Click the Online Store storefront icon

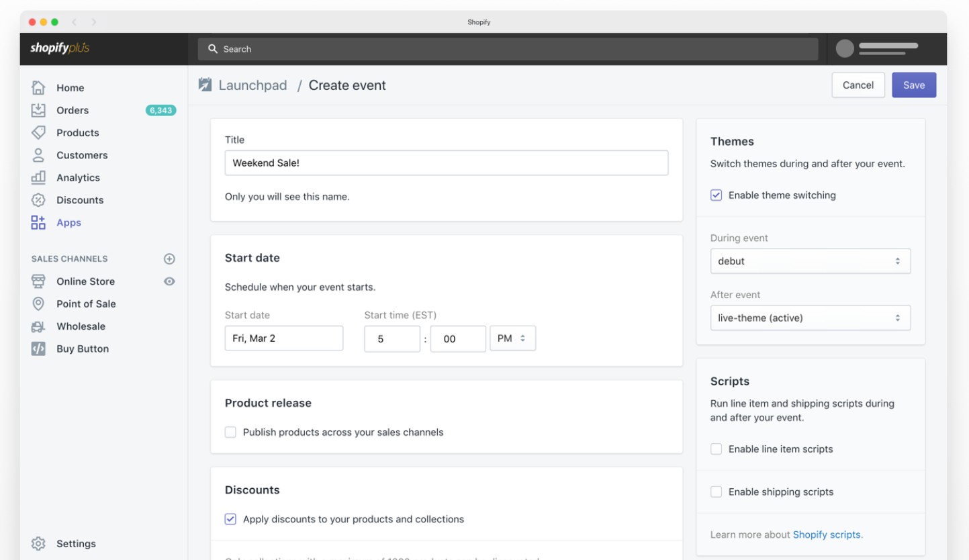(x=38, y=281)
